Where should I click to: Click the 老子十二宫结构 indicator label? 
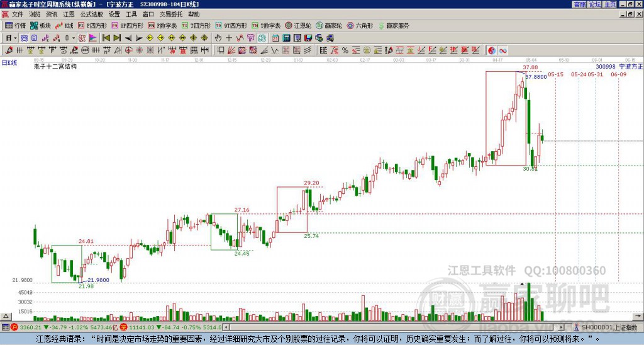point(55,66)
